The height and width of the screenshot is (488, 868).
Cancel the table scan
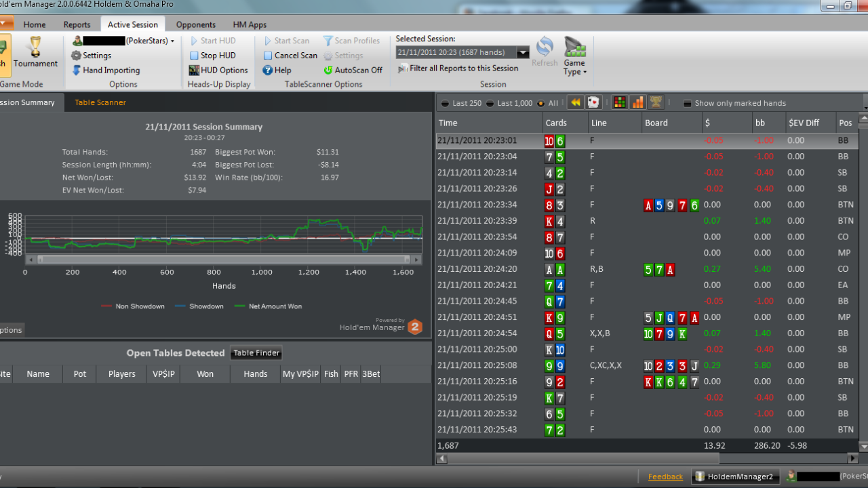tap(290, 56)
